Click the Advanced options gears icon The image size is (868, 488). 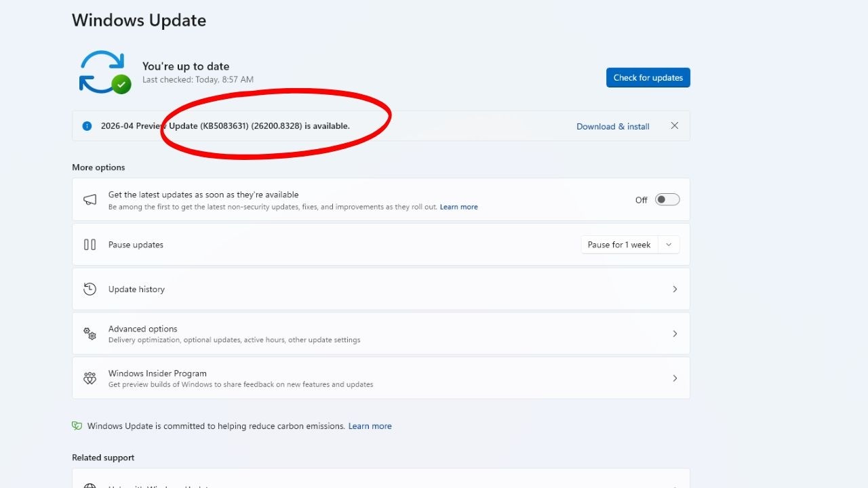[90, 333]
